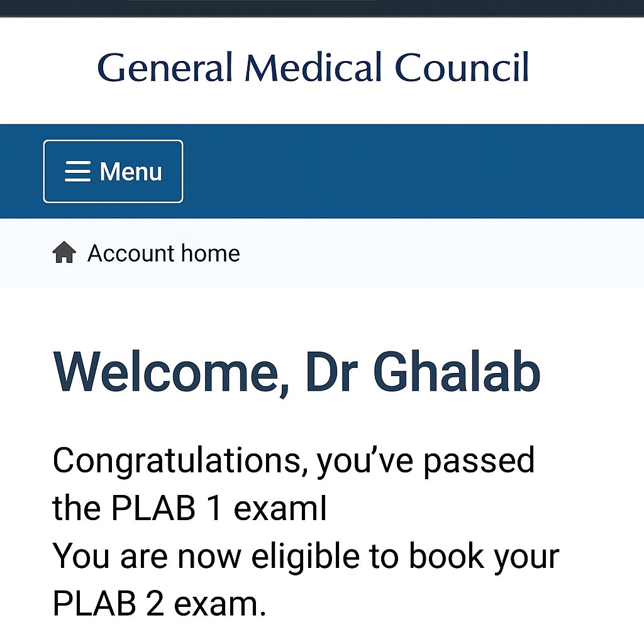Click the 'PLAB 2 exam.' text
644x644 pixels.
[159, 603]
